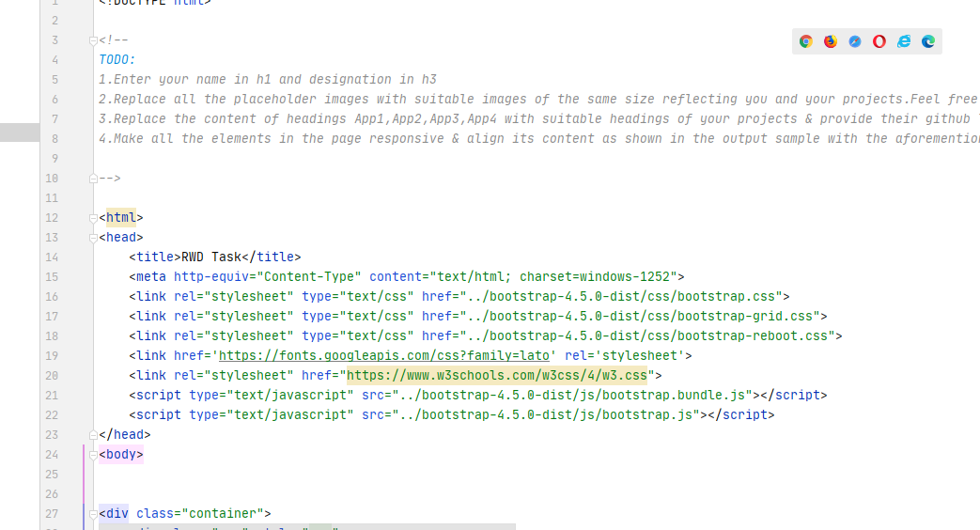
Task: Collapse the comment block fold at line 3
Action: click(x=93, y=40)
